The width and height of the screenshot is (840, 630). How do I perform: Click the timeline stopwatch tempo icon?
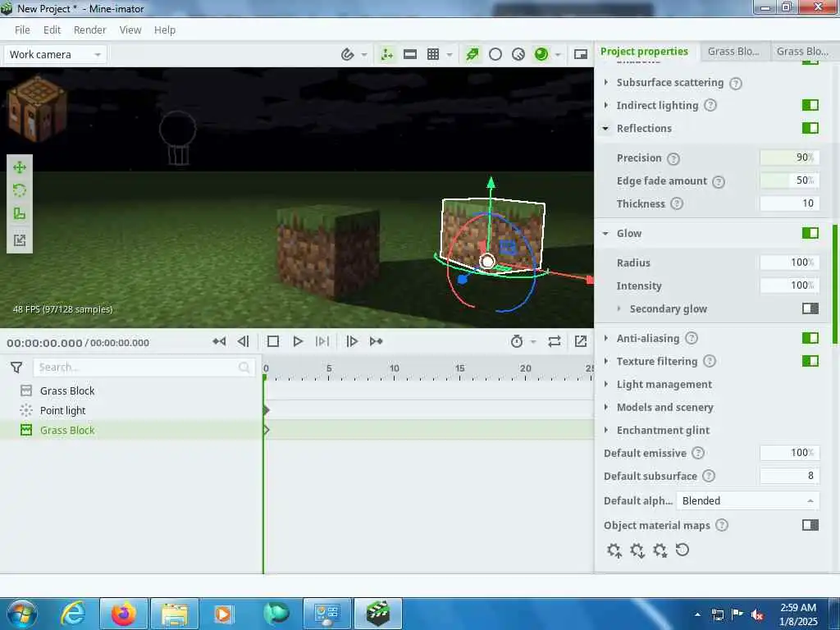pos(517,341)
